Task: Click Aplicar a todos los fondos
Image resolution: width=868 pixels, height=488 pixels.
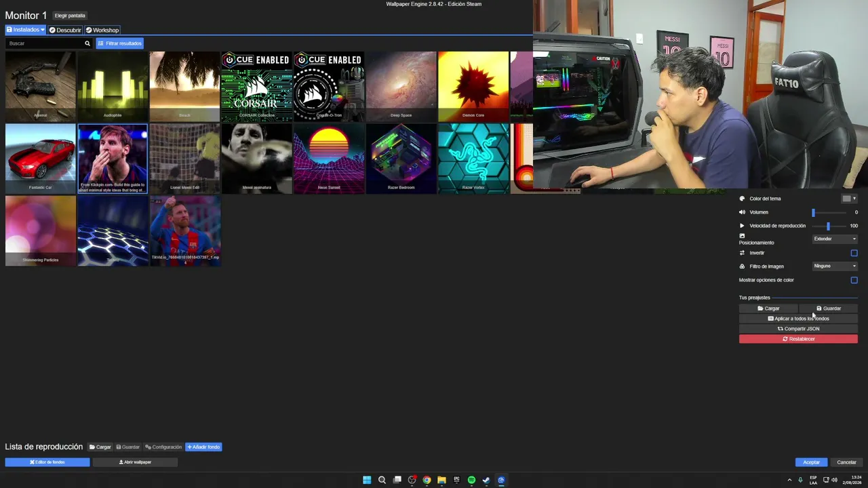Action: [798, 319]
